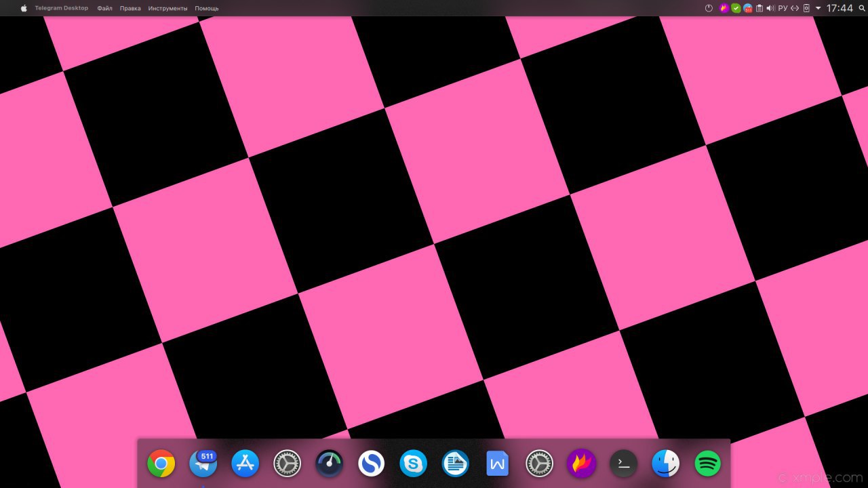Open Telegram tray icon with red badge
This screenshot has height=488, width=868.
point(747,8)
